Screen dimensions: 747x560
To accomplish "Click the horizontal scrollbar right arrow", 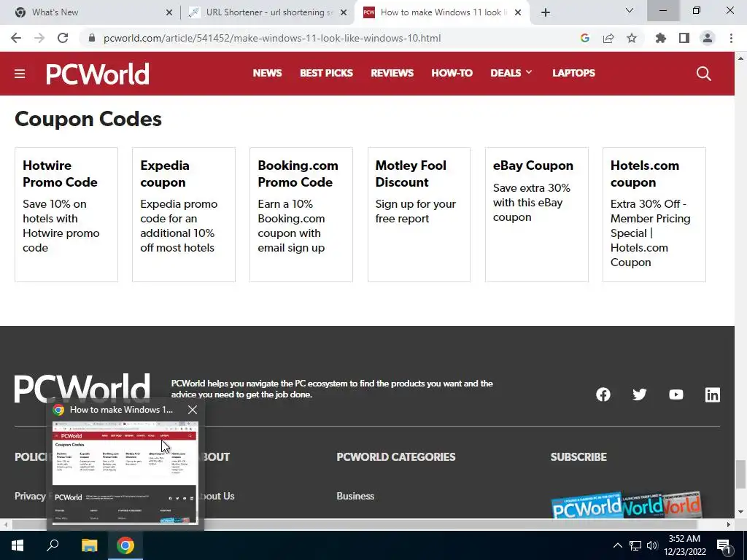I will tap(729, 524).
